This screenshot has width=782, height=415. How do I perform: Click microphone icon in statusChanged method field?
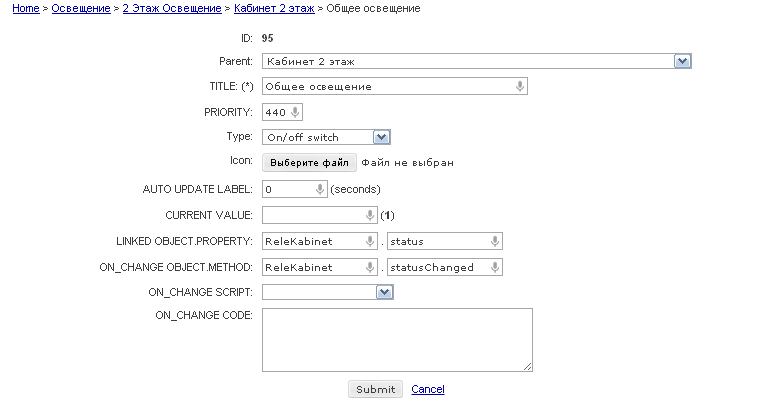click(x=495, y=267)
